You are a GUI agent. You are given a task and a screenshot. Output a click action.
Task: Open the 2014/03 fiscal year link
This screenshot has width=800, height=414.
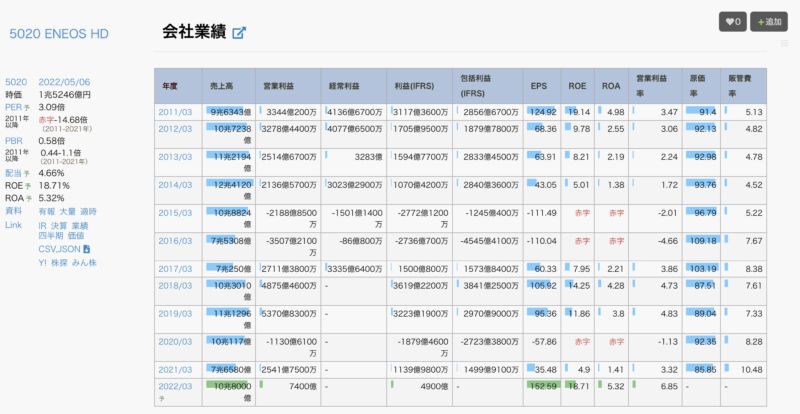[x=175, y=185]
